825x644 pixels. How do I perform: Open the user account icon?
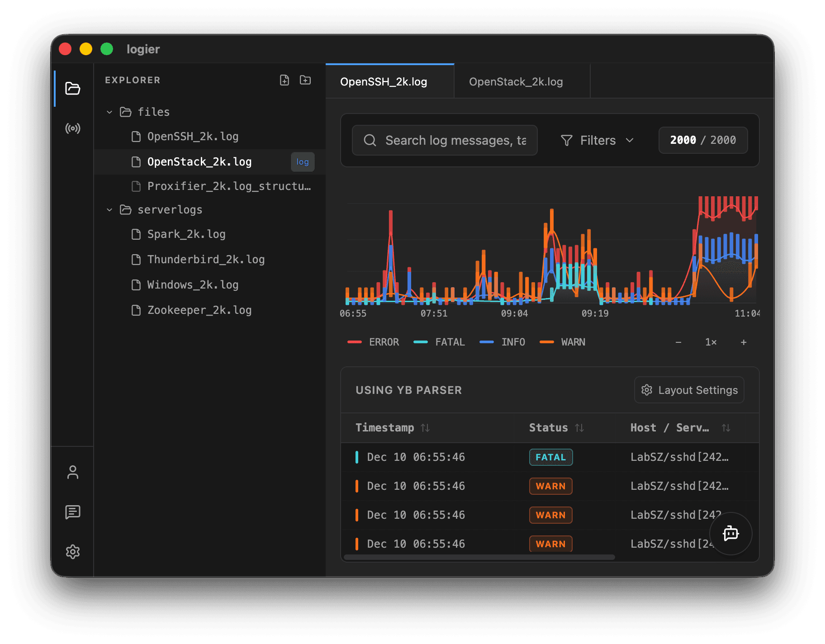(72, 472)
